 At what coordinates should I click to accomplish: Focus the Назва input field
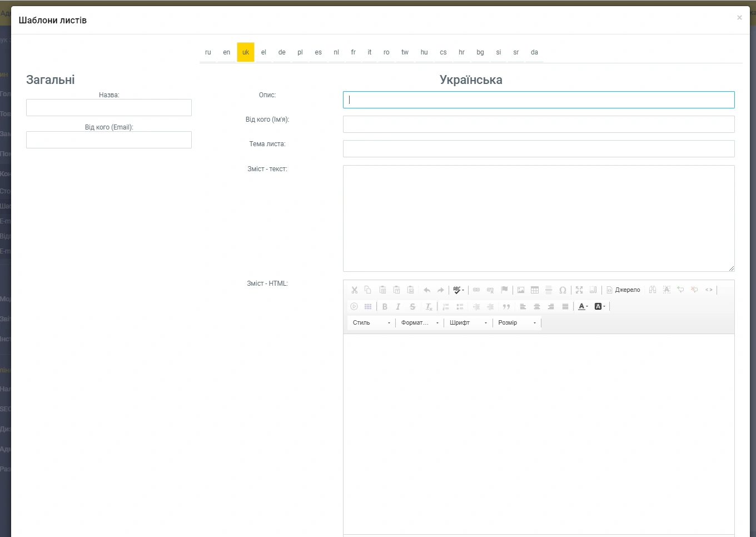point(109,108)
